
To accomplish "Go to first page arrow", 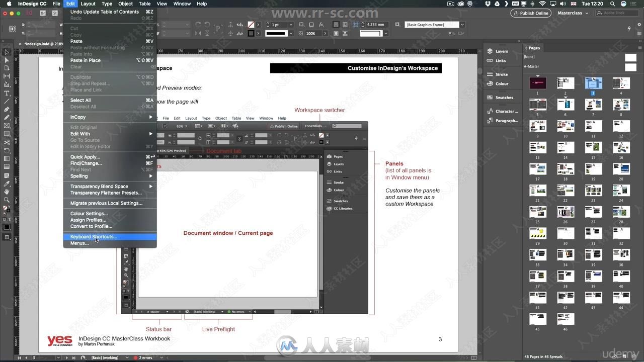I will [20, 358].
